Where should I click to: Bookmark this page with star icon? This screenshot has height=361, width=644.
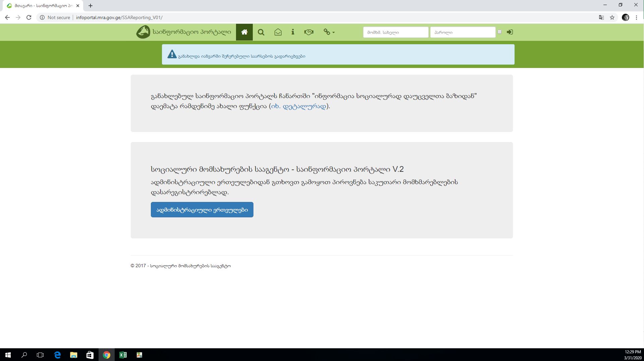point(612,17)
